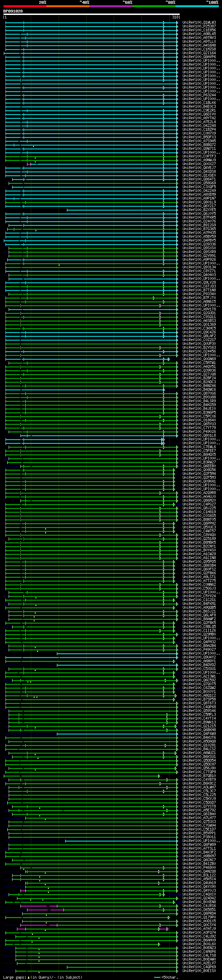Open hit UniRef100_Q1WLW3

[x=199, y=23]
